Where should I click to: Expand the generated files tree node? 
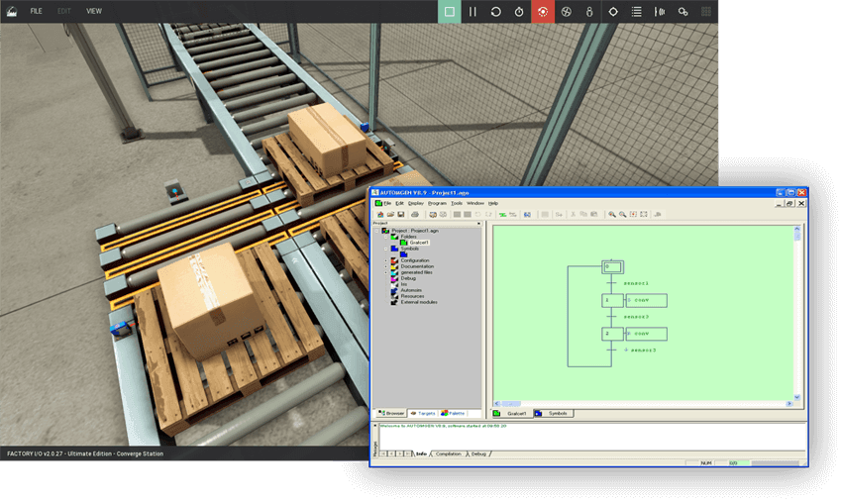[385, 272]
